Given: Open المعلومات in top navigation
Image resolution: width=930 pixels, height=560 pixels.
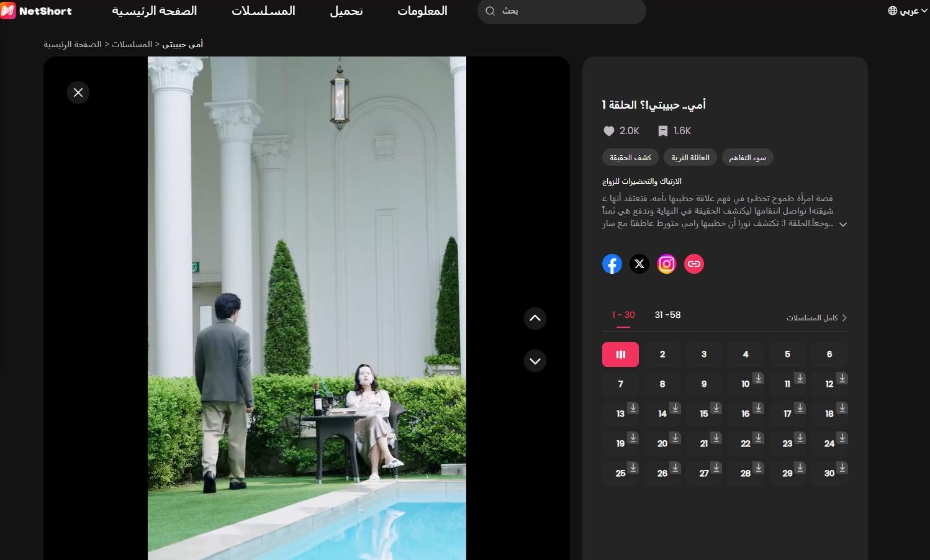Looking at the screenshot, I should [x=422, y=11].
